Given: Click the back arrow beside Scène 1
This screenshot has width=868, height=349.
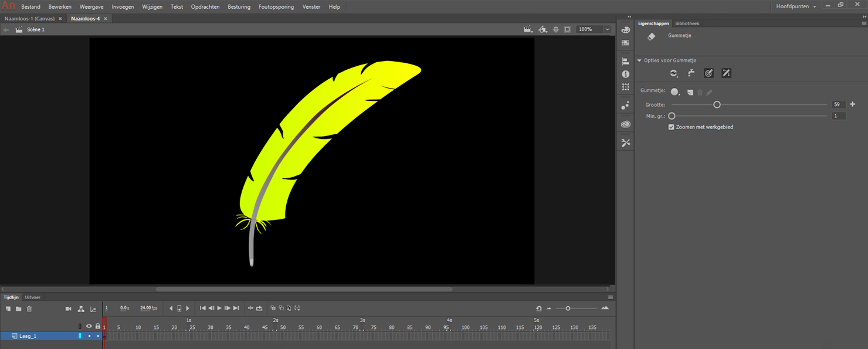Looking at the screenshot, I should point(6,29).
